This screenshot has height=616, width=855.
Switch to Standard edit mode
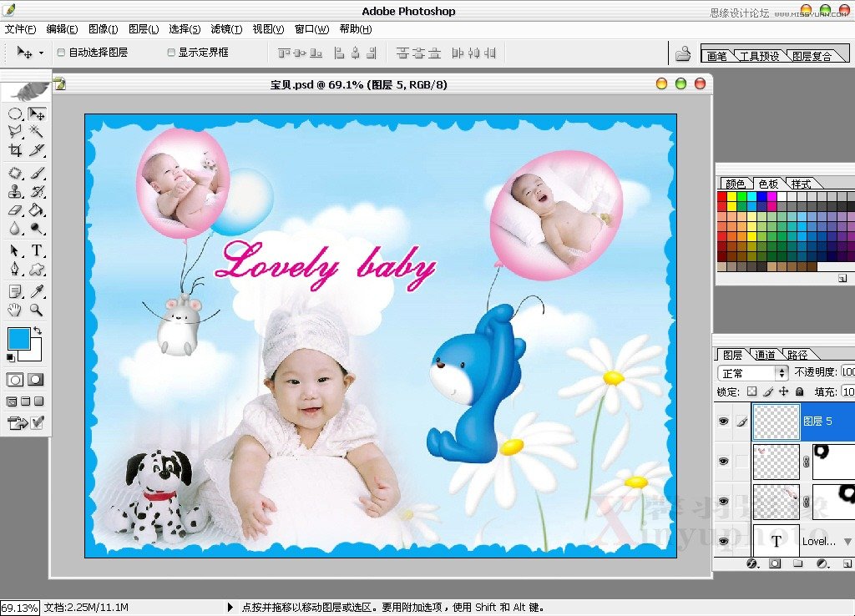(15, 380)
